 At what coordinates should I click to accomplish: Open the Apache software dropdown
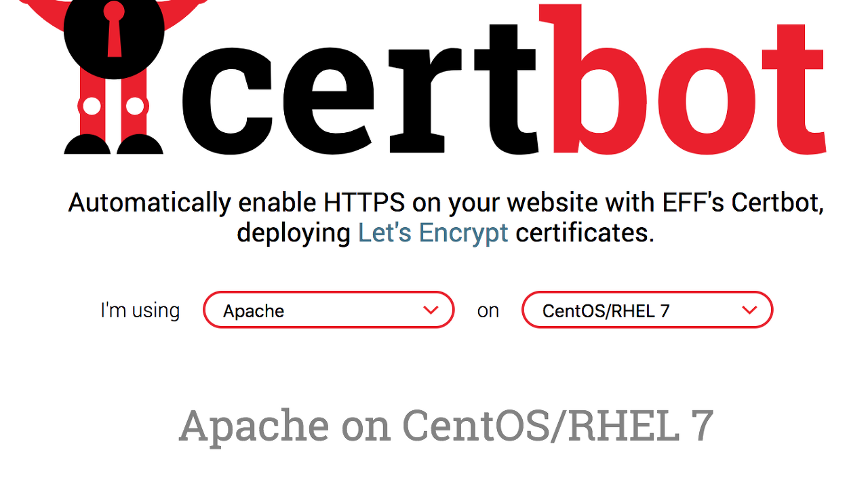329,310
